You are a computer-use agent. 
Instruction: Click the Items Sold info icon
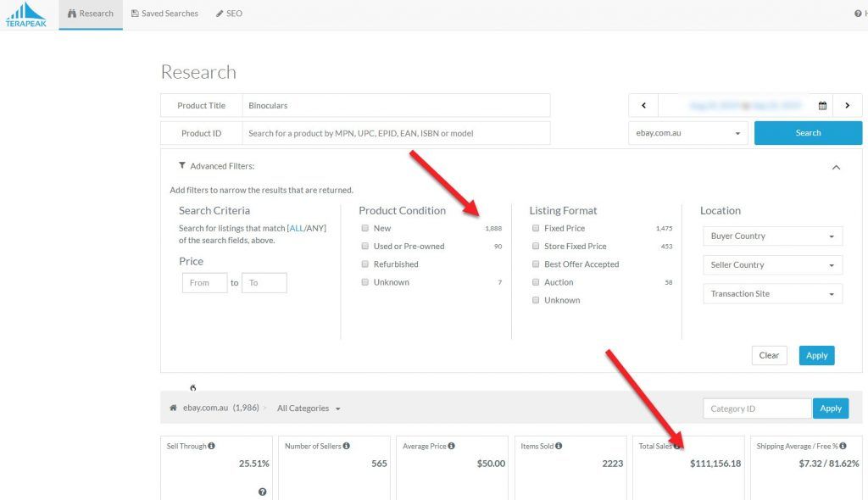click(x=559, y=446)
